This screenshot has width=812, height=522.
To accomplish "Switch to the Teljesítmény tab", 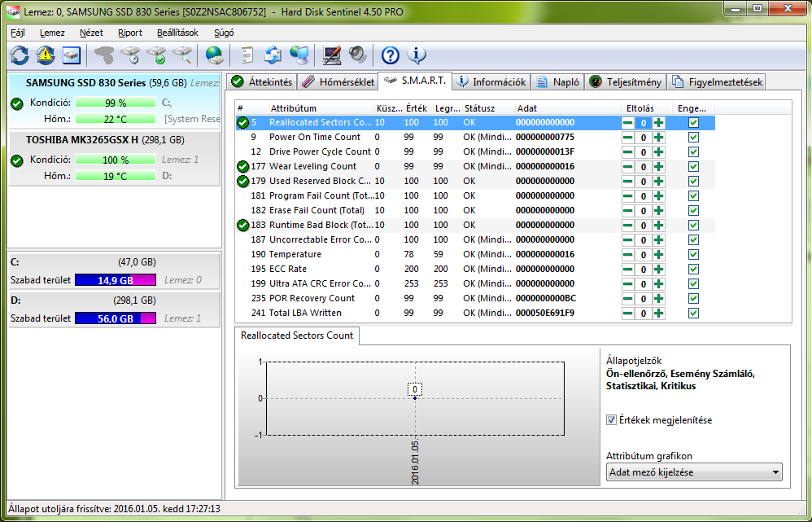I will 626,82.
